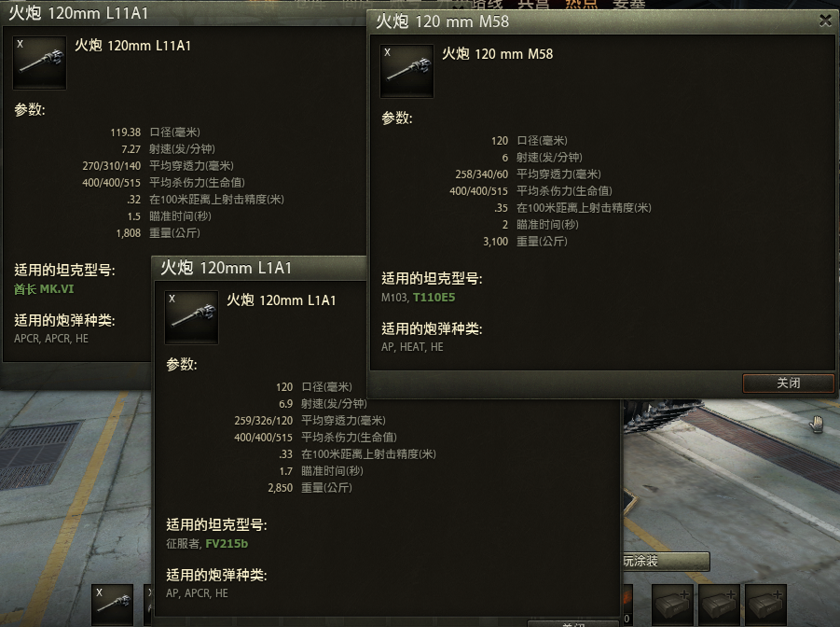Click the 关闭 button in M58 window
Viewport: 840px width, 627px height.
tap(788, 383)
